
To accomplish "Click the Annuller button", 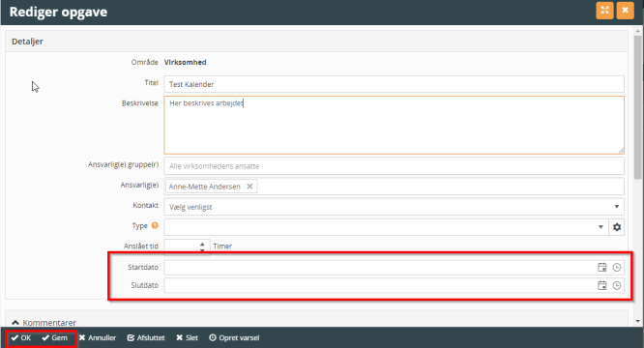I will coord(98,337).
